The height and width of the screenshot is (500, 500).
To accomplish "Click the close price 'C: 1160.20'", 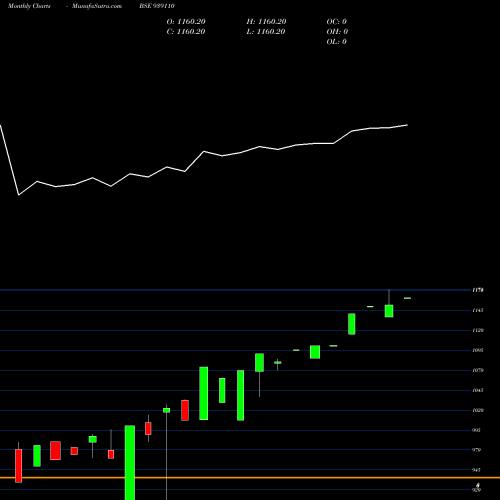I will (x=186, y=31).
